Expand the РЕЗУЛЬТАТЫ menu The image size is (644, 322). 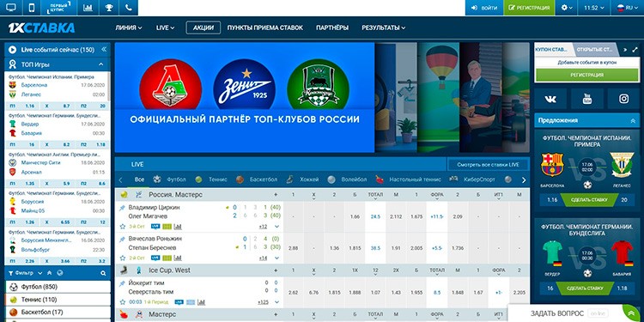(384, 27)
